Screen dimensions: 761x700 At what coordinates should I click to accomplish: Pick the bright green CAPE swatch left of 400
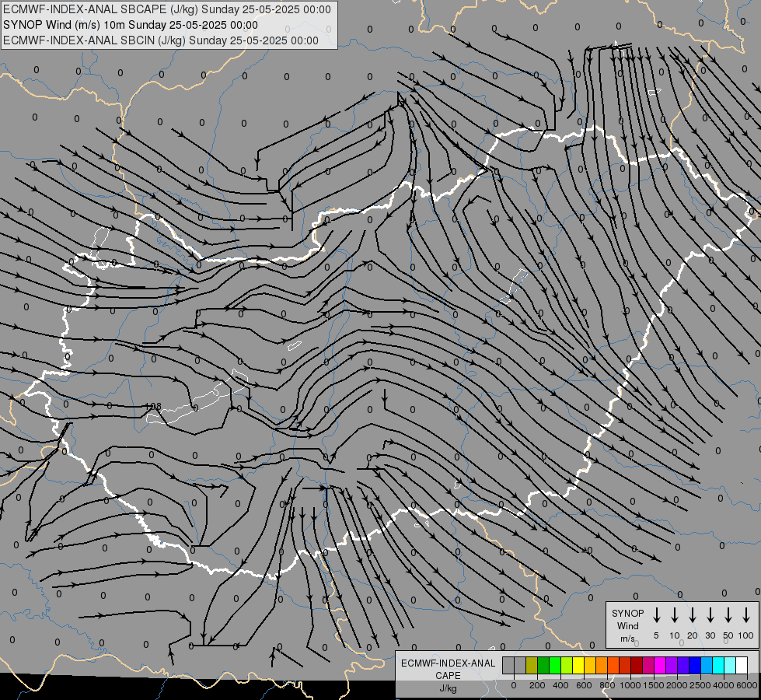click(x=555, y=666)
